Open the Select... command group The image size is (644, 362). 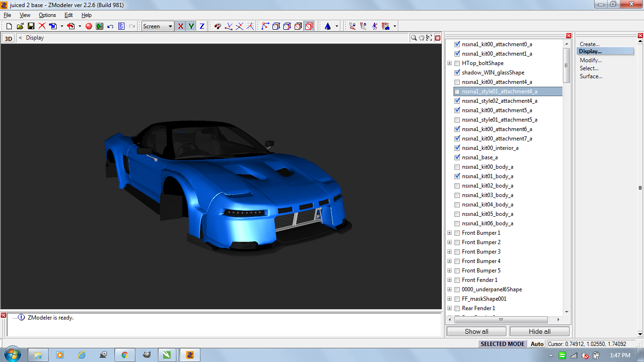(589, 68)
